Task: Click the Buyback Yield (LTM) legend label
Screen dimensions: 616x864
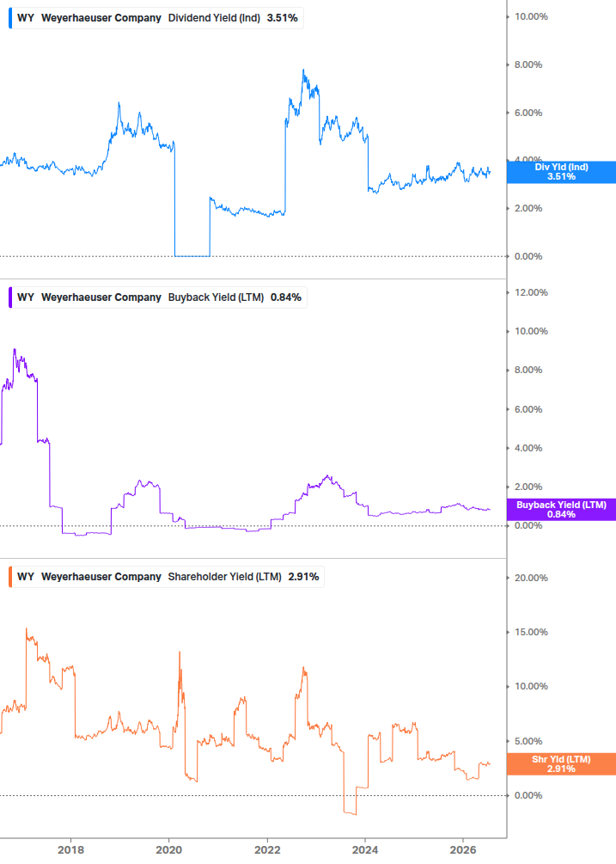Action: [x=216, y=297]
